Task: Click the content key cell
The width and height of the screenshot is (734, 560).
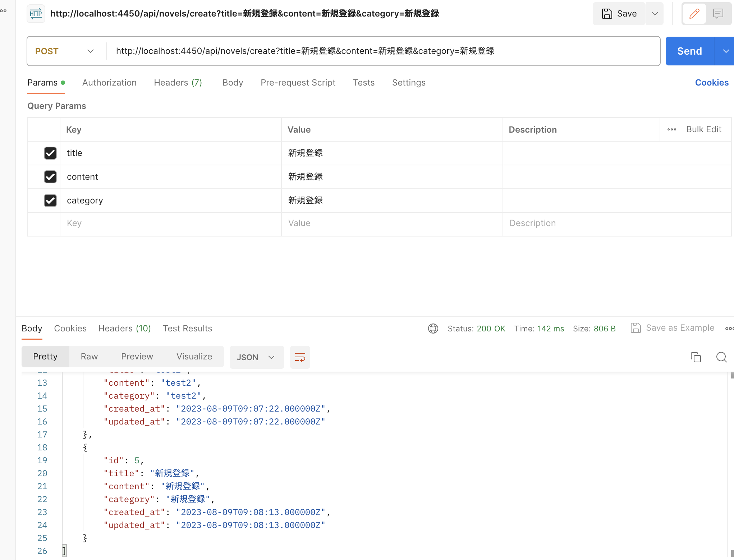Action: (171, 177)
